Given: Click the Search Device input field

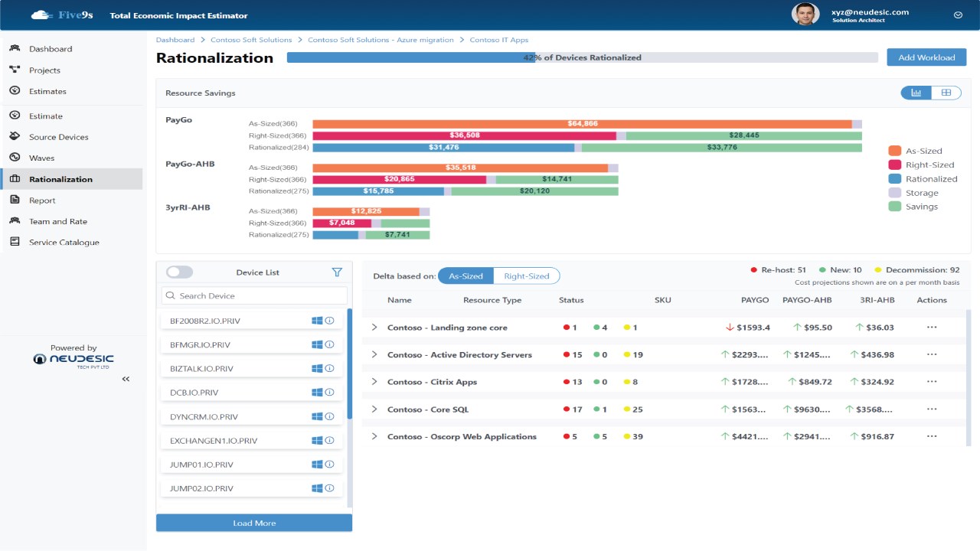Looking at the screenshot, I should pos(254,295).
